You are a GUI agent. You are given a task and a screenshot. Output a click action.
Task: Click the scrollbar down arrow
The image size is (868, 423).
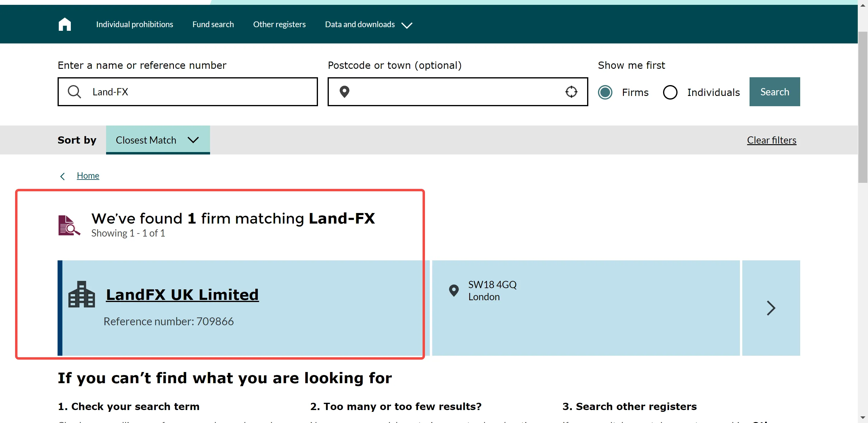[863, 418]
